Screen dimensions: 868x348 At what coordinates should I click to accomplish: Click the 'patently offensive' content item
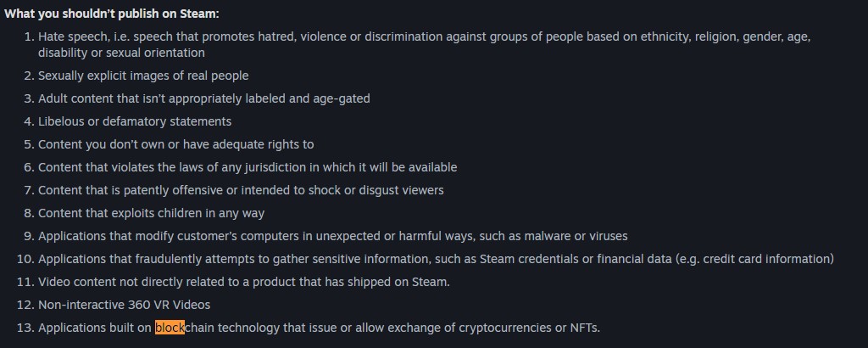tap(241, 190)
